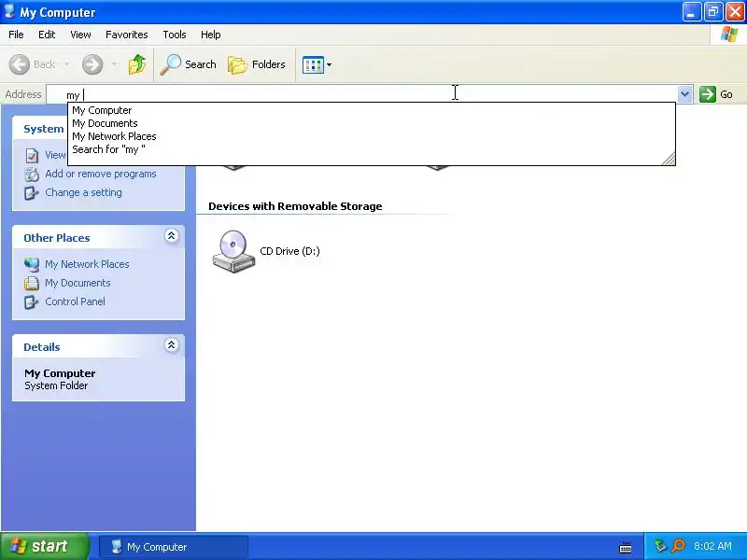Collapse the Other Places panel

172,236
